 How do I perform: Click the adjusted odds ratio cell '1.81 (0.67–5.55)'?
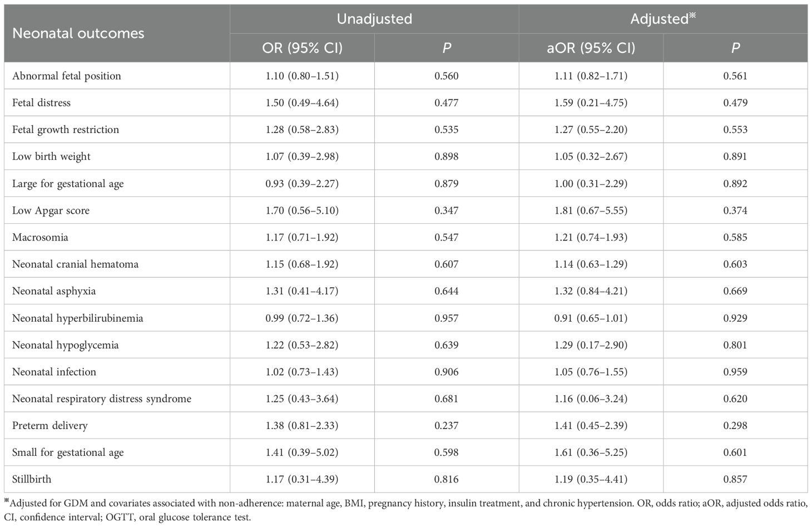591,210
